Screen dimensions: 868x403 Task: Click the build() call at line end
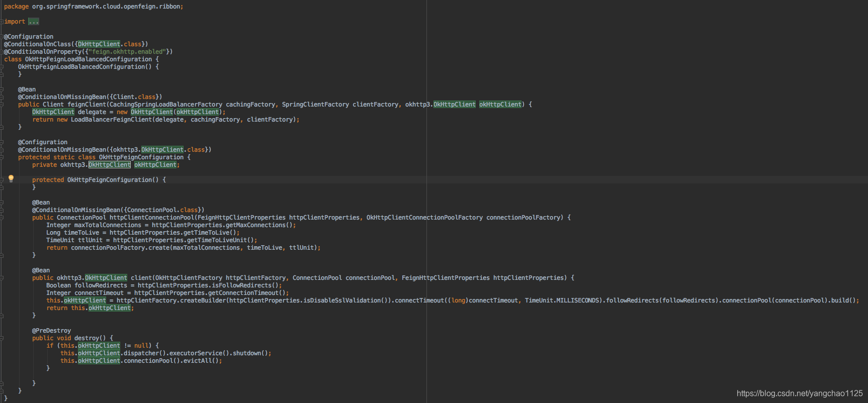tap(843, 300)
